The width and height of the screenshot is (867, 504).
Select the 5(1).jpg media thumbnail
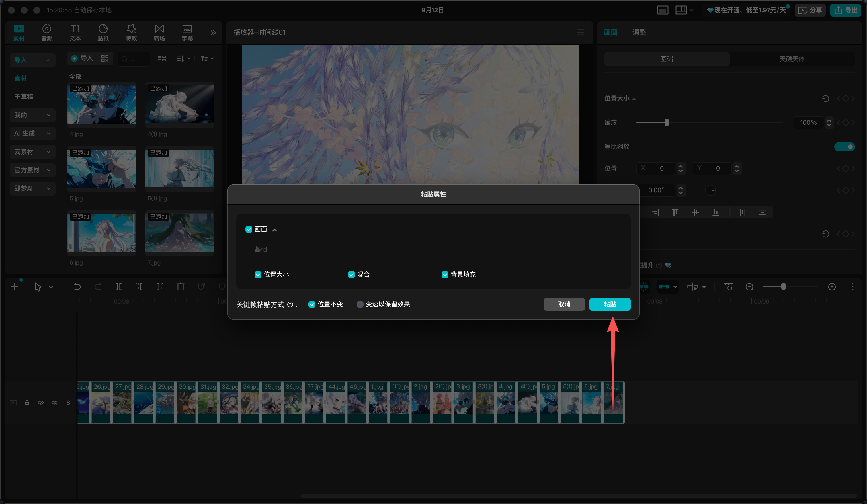pyautogui.click(x=179, y=169)
